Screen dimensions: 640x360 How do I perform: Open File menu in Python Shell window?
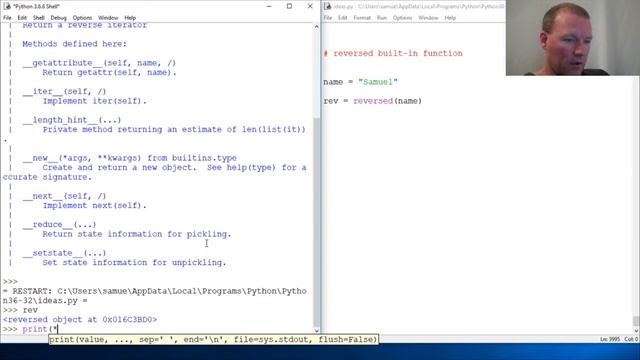[7, 18]
